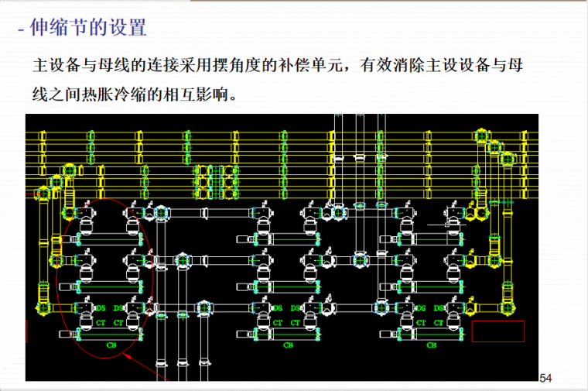Click the left CT label inside red ellipse
Image resolution: width=588 pixels, height=391 pixels.
tap(101, 322)
